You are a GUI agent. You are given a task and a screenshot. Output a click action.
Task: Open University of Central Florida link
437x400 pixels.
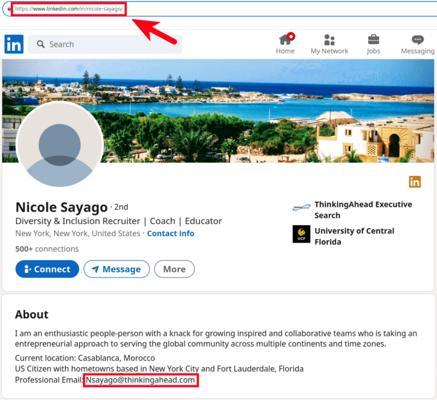pos(354,236)
